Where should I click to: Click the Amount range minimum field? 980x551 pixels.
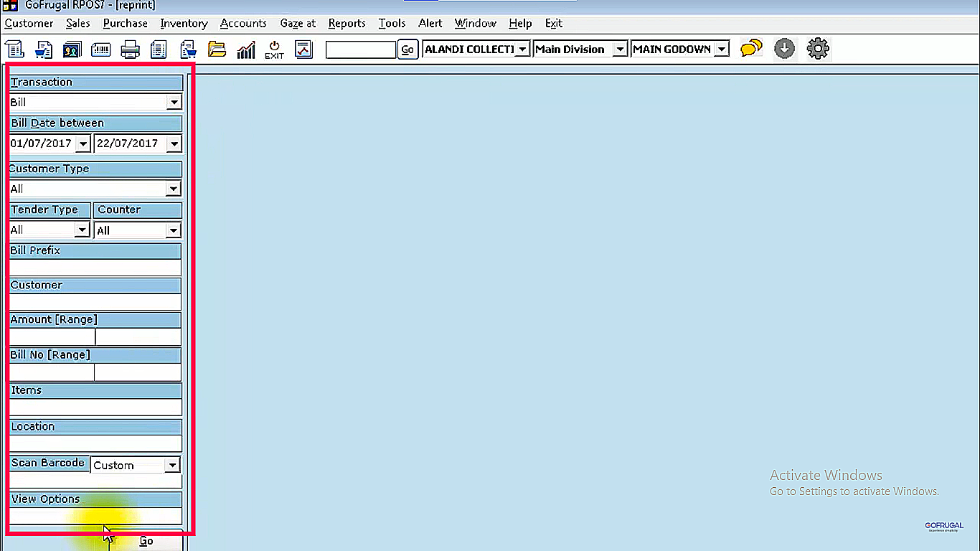point(52,337)
